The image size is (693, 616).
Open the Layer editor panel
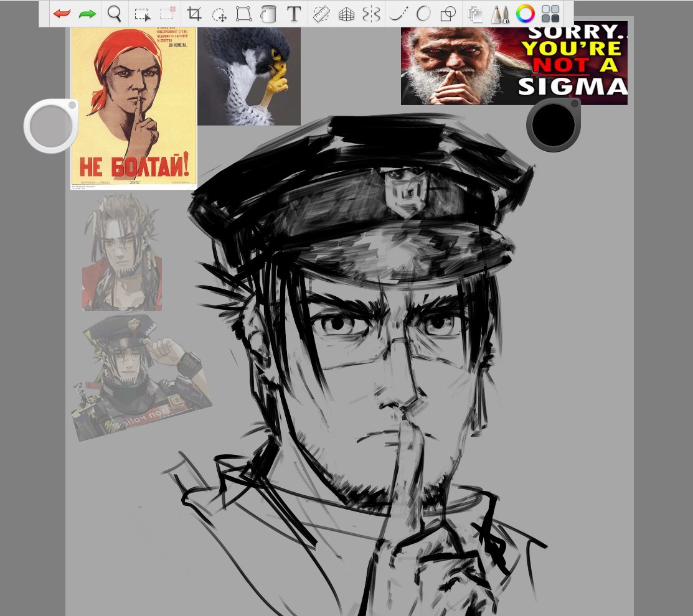476,14
